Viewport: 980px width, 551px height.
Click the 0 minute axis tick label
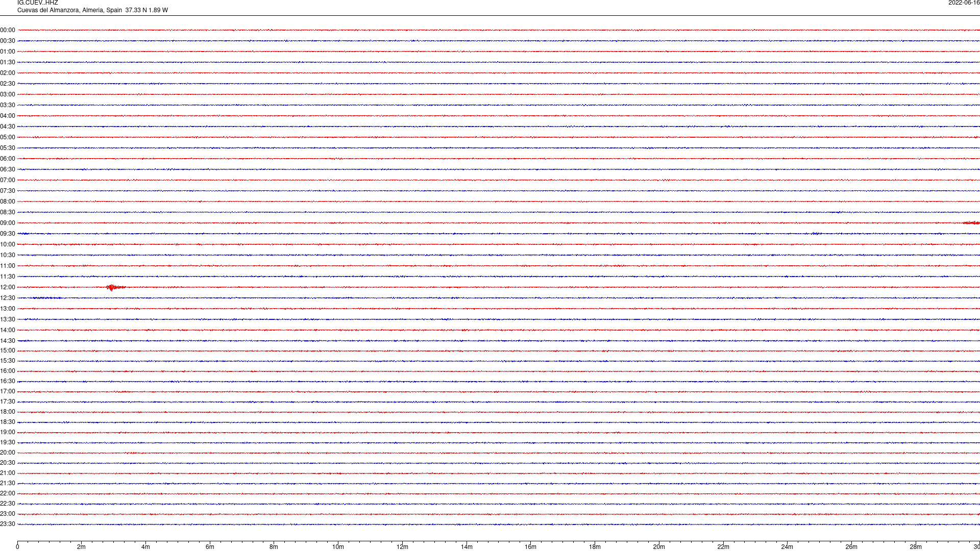point(17,547)
